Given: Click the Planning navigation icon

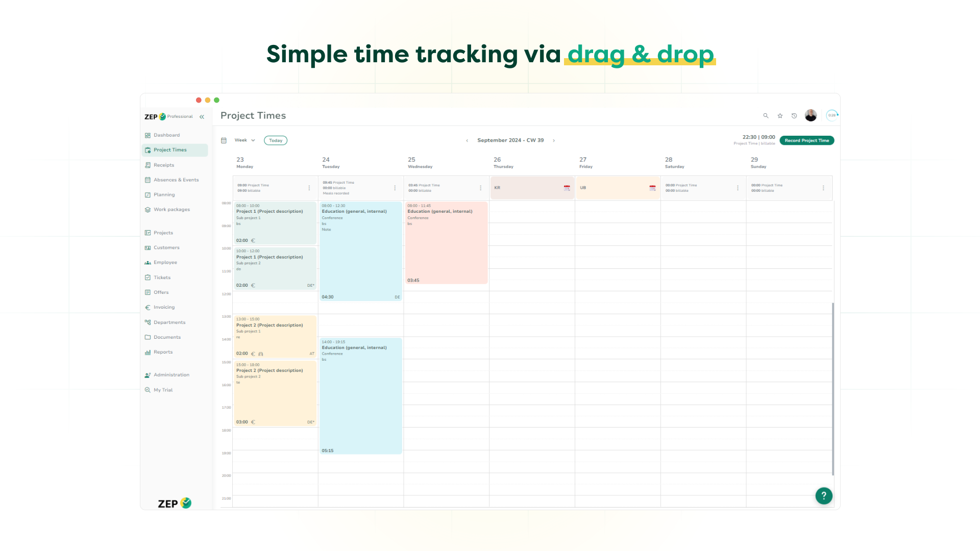Looking at the screenshot, I should [148, 194].
